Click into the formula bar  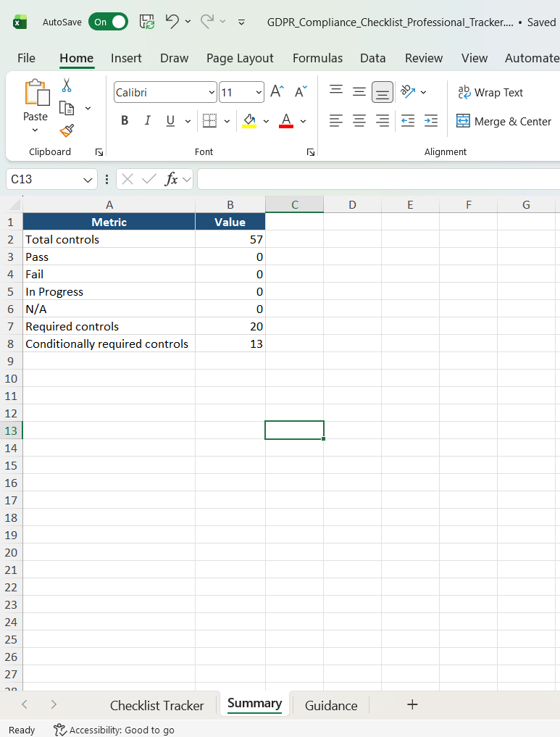379,179
